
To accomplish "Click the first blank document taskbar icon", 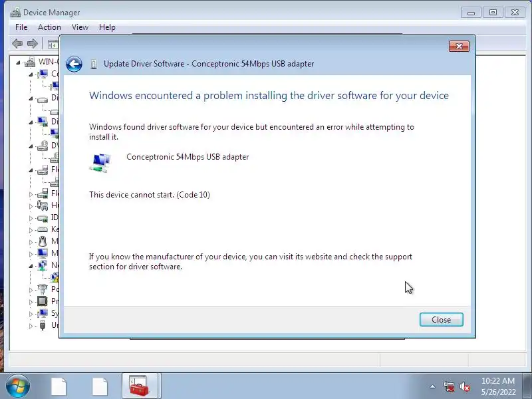I will pos(59,386).
